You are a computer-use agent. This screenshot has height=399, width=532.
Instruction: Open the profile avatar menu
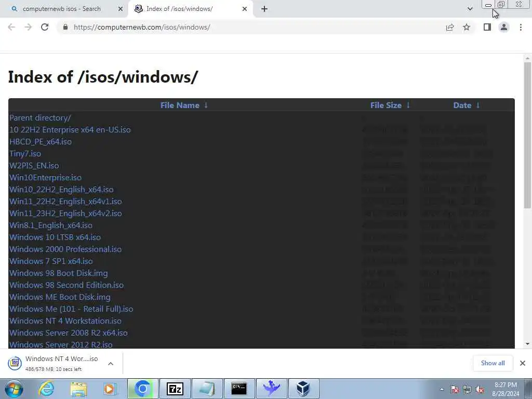(x=504, y=27)
